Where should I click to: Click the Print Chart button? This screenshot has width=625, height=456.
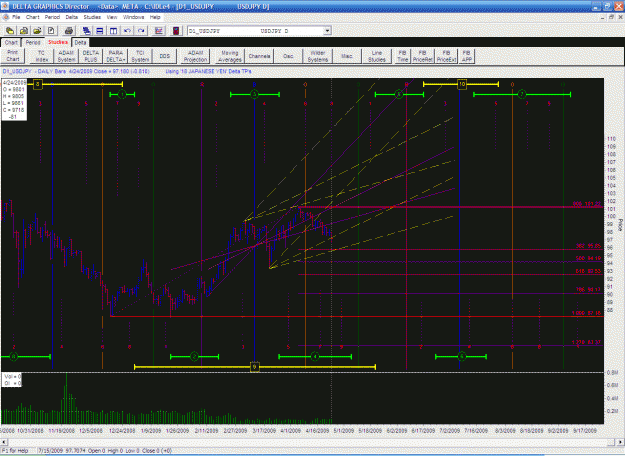13,56
